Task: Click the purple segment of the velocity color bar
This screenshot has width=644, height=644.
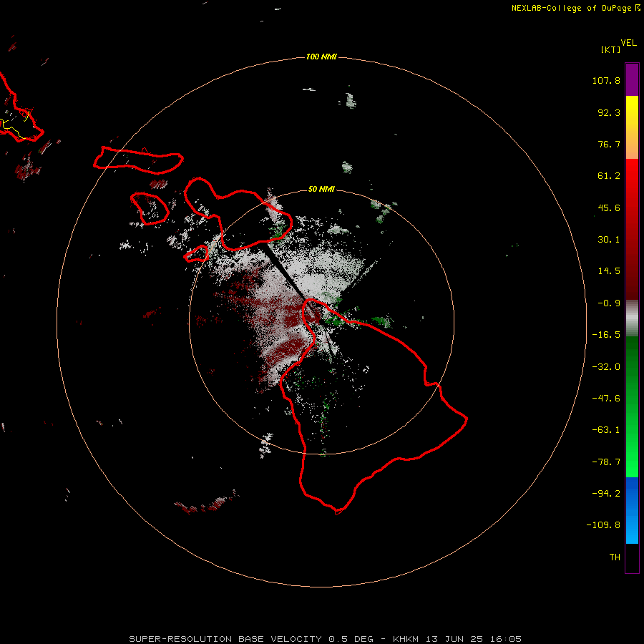Action: pyautogui.click(x=632, y=79)
